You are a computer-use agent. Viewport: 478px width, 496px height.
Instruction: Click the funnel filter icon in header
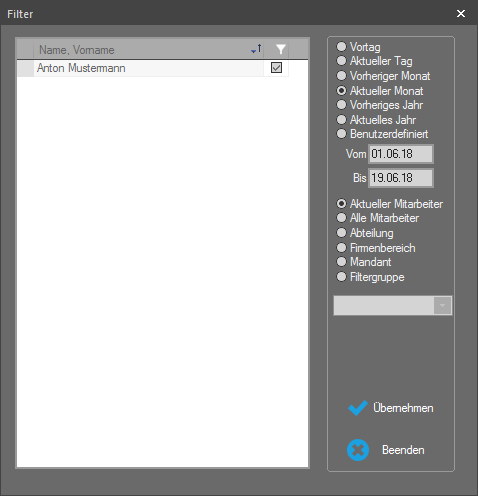[x=281, y=49]
